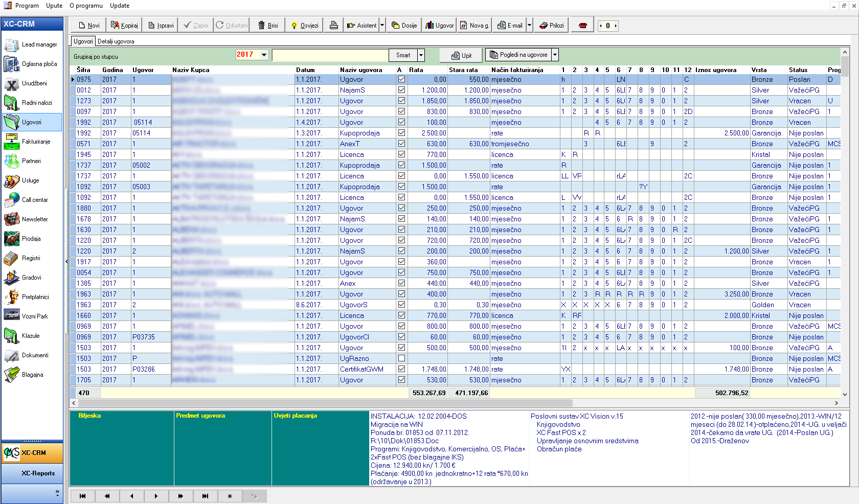Open Fakturiranje module
Screen dimensions: 859x504
coord(32,142)
